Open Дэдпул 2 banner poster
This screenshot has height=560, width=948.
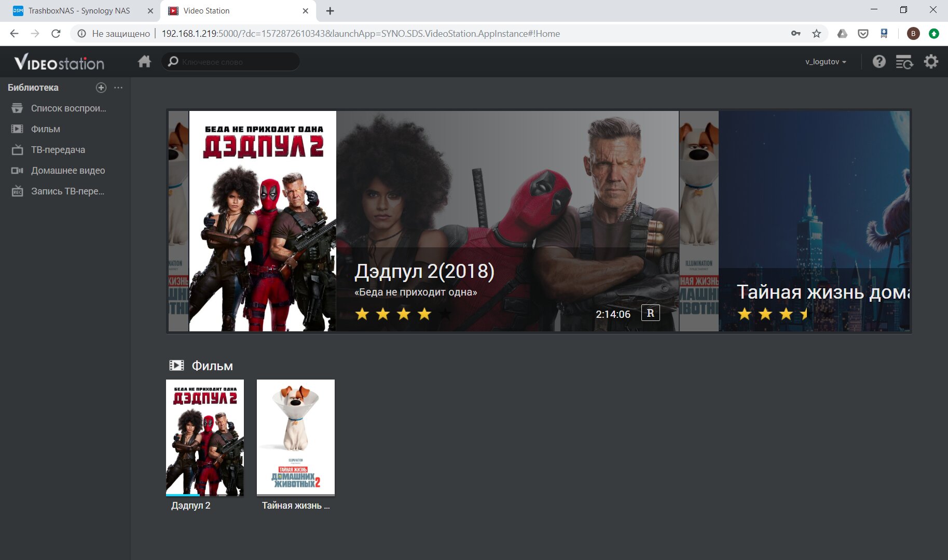(263, 221)
